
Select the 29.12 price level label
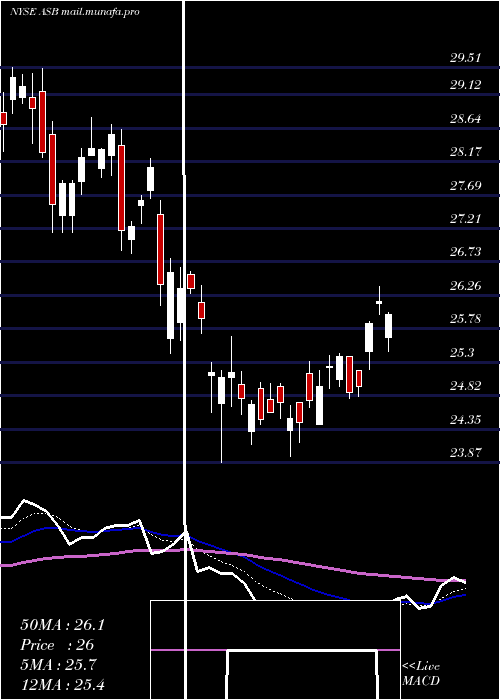pyautogui.click(x=466, y=84)
